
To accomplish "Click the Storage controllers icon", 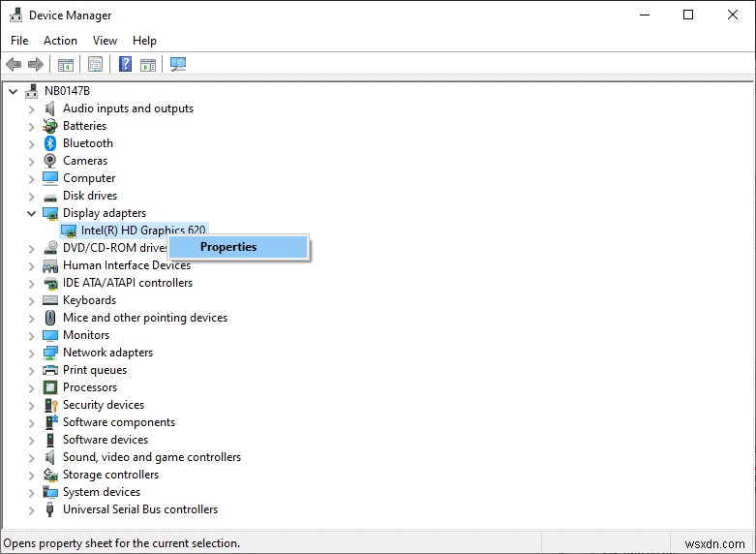I will tap(50, 475).
